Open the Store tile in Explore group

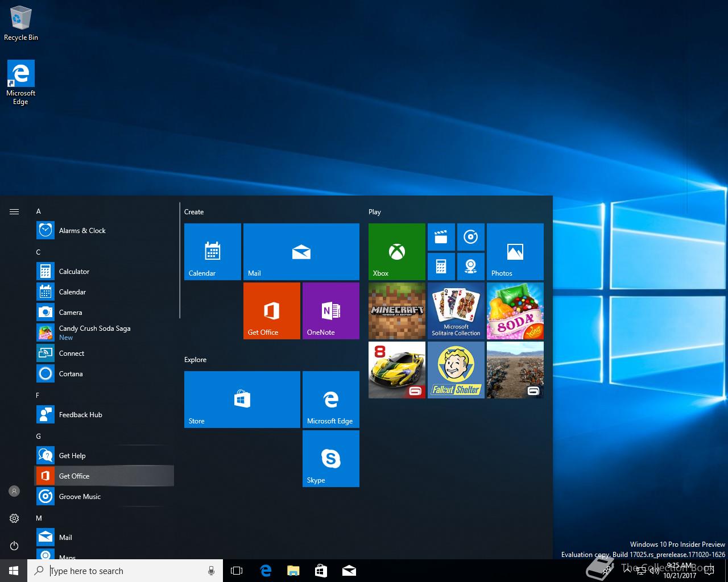pyautogui.click(x=242, y=400)
